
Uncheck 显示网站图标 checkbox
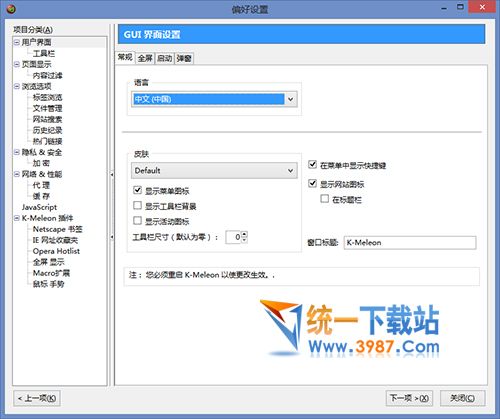point(312,183)
